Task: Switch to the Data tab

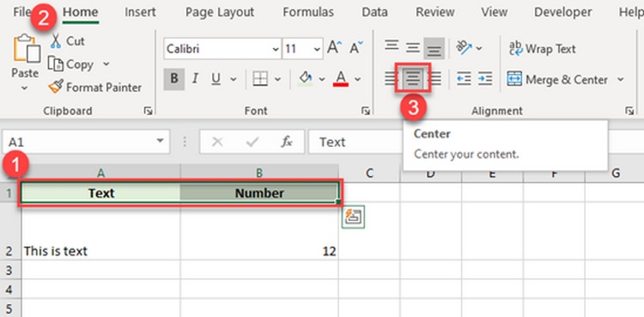Action: [374, 12]
